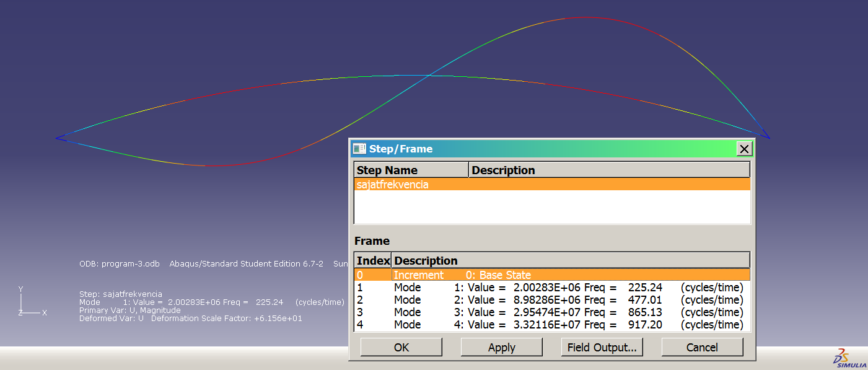Viewport: 868px width, 370px height.
Task: Select Mode 2 frame with Freq 477.01
Action: (552, 299)
